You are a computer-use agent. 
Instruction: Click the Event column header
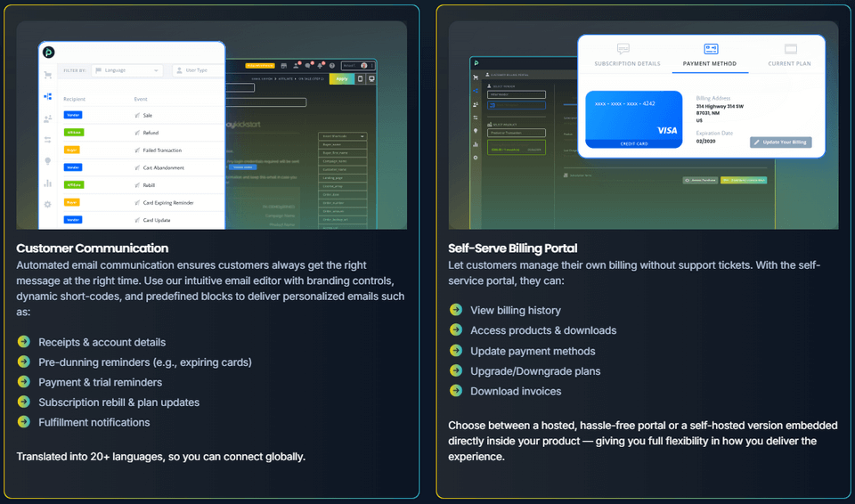coord(141,99)
